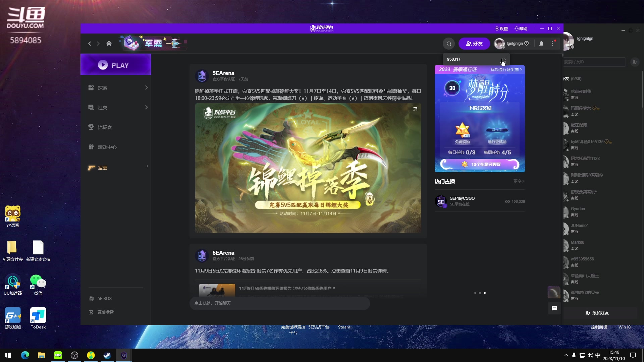Open the 好友 friends button
This screenshot has width=644, height=362.
[474, 44]
